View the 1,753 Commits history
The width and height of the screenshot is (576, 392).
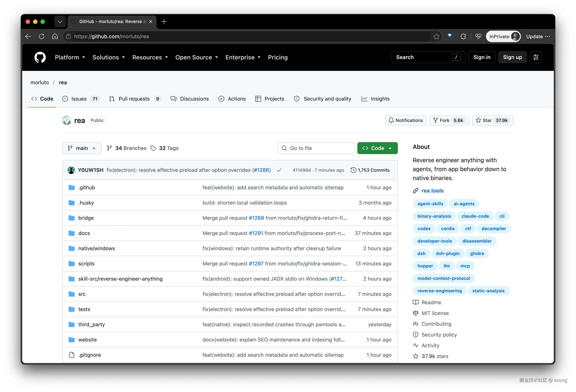(370, 170)
